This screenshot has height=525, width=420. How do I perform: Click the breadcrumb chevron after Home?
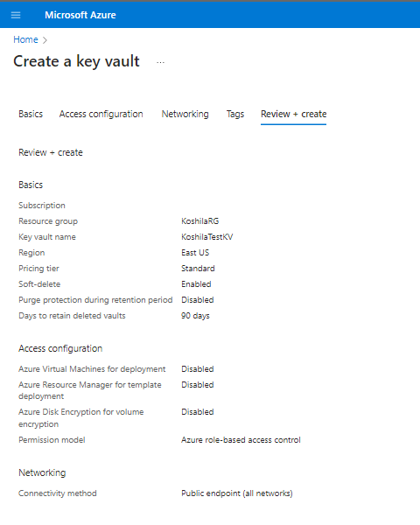pyautogui.click(x=45, y=40)
